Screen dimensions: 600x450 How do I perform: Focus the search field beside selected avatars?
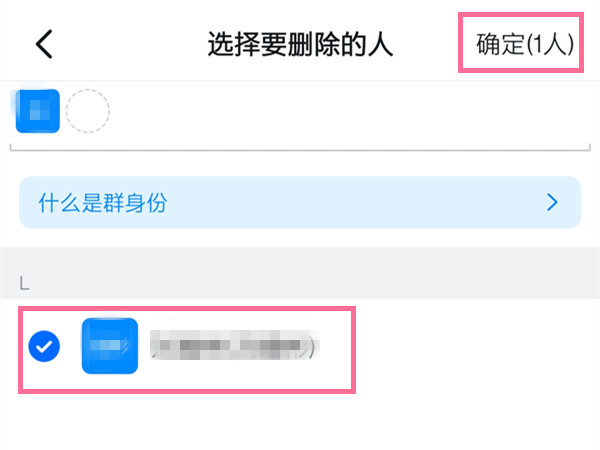340,112
